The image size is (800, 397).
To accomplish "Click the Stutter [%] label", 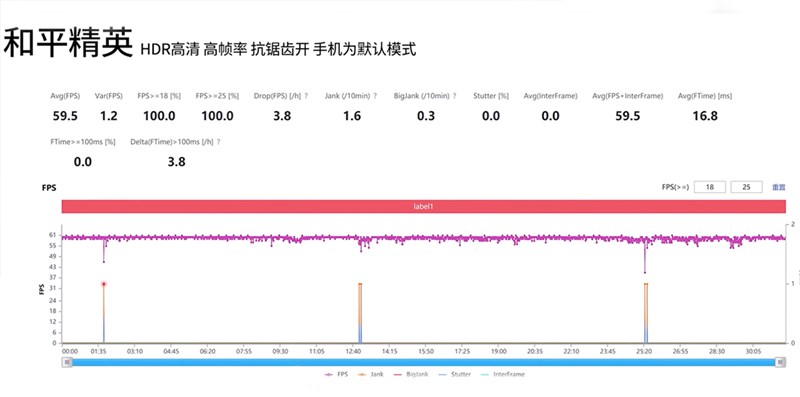I will [491, 96].
